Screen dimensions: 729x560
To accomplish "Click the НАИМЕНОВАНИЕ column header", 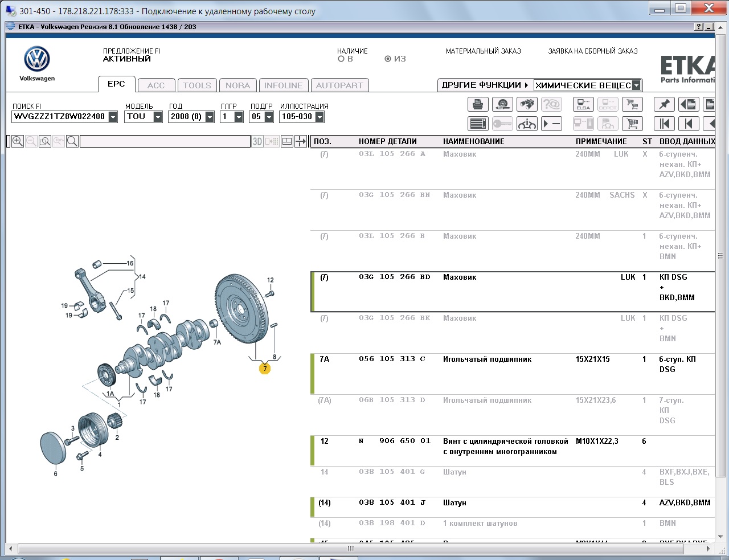I will [x=474, y=141].
